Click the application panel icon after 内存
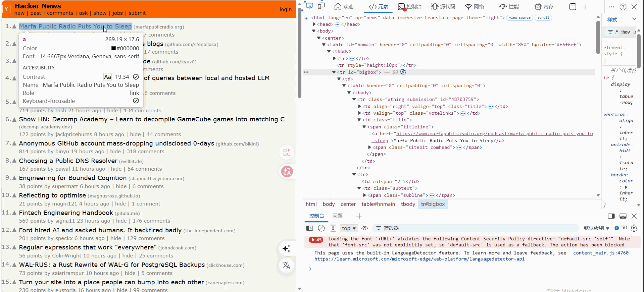Image resolution: width=644 pixels, height=292 pixels. [x=573, y=7]
